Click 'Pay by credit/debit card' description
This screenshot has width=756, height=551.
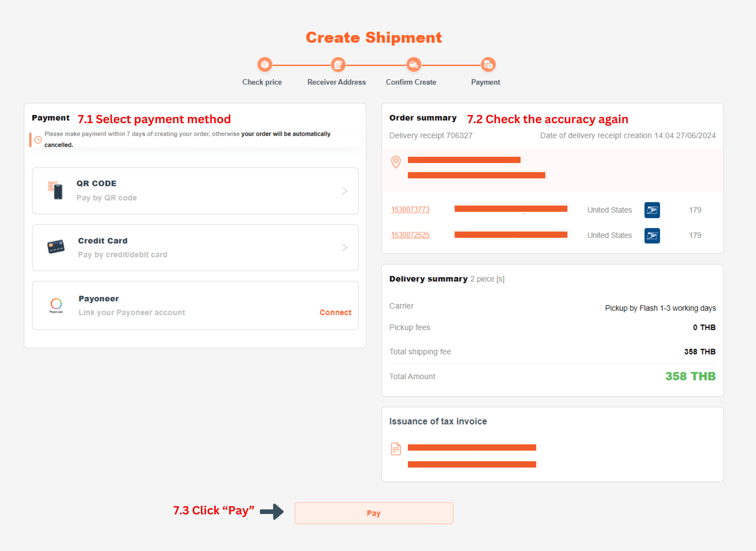click(123, 255)
